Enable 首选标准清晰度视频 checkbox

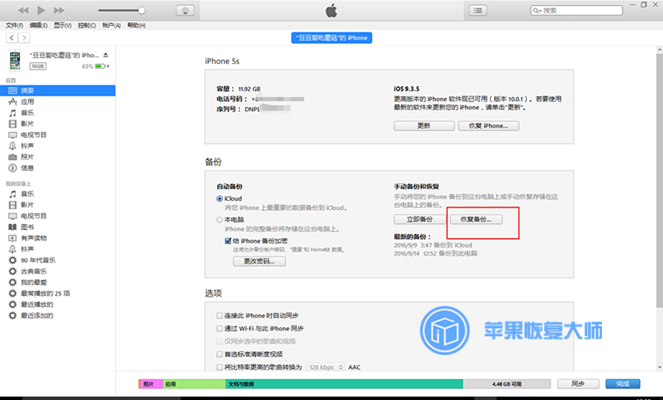pyautogui.click(x=219, y=354)
